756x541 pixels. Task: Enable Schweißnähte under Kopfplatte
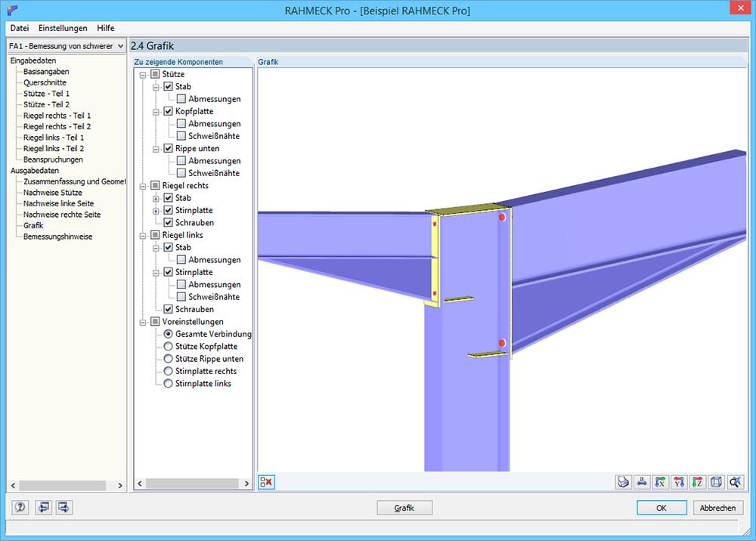[181, 136]
